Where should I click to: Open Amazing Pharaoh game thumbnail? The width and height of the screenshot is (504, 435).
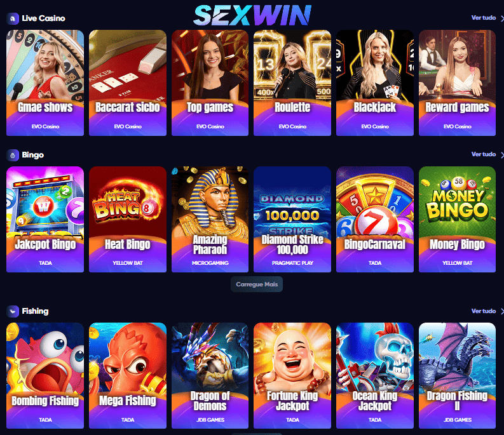point(210,220)
